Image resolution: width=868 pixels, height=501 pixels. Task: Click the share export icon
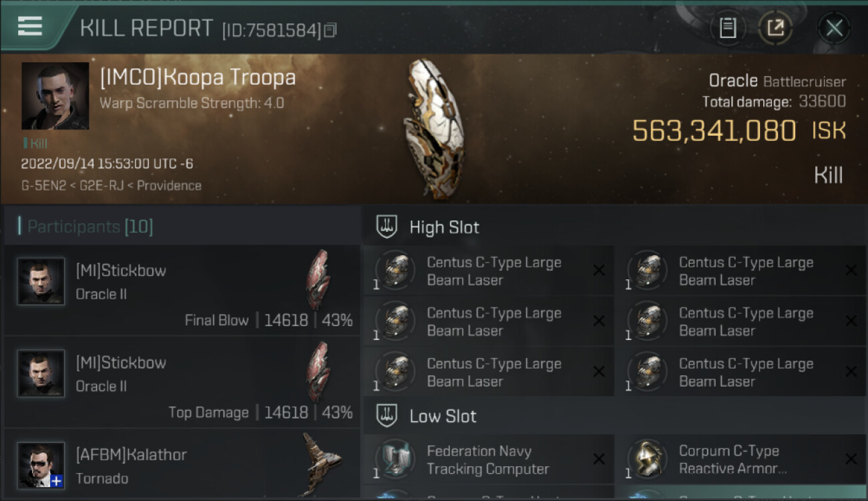coord(775,28)
